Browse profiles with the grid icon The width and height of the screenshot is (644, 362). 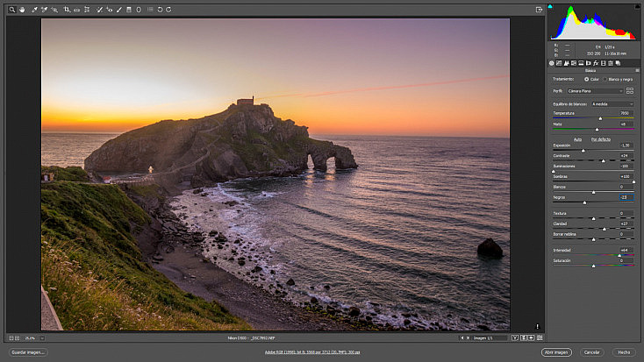(x=630, y=90)
